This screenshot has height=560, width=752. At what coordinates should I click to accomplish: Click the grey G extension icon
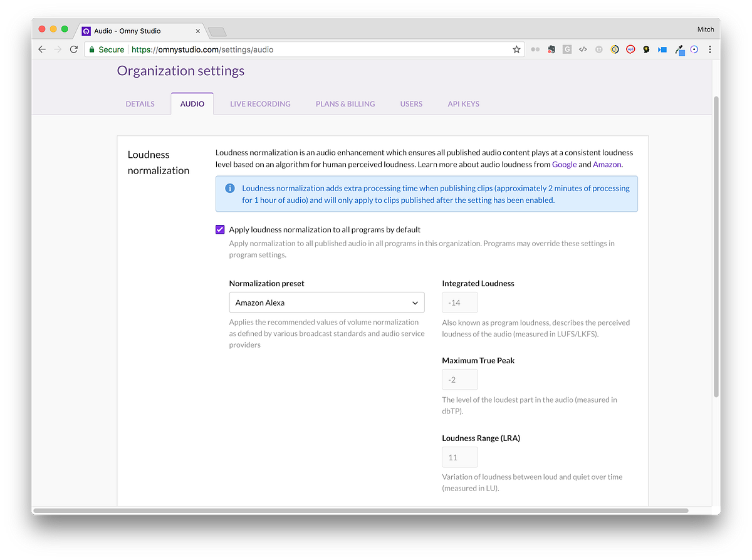point(567,49)
